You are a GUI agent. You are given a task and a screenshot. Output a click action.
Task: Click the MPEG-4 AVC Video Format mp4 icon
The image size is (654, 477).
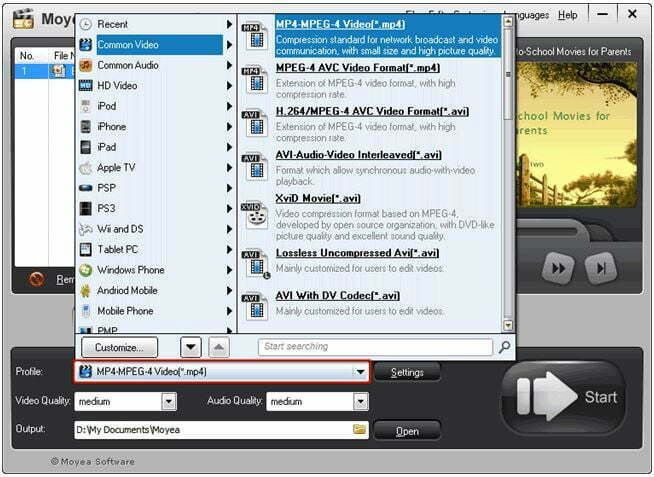254,79
